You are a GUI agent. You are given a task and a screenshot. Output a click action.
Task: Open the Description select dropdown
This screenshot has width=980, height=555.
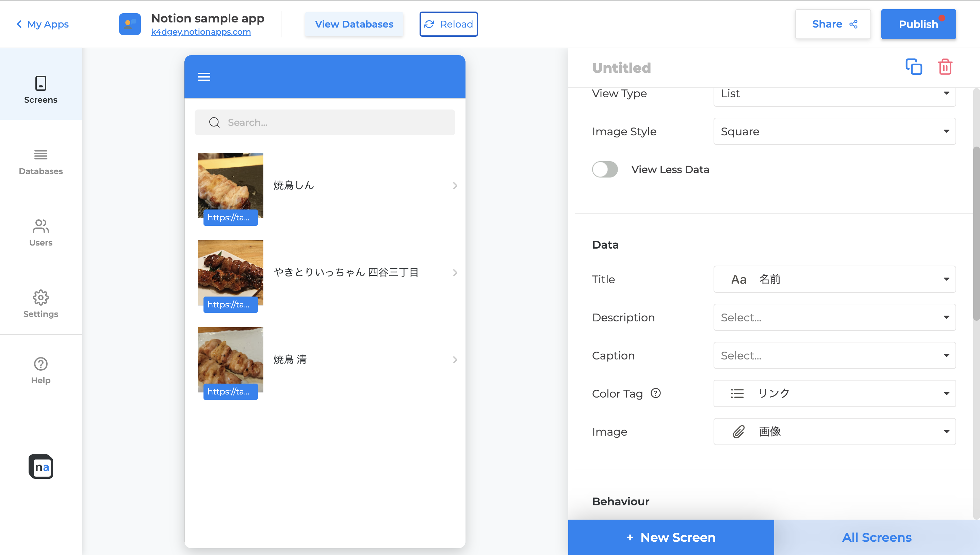834,317
